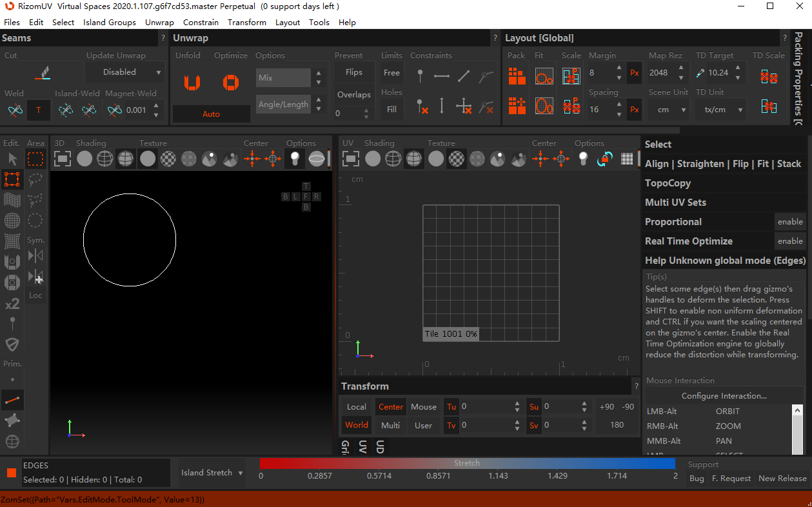Select the edge primitive mode icon

(x=12, y=401)
